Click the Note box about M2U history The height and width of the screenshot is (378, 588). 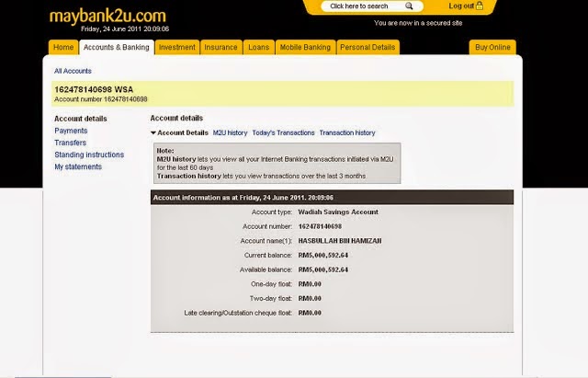pos(277,164)
